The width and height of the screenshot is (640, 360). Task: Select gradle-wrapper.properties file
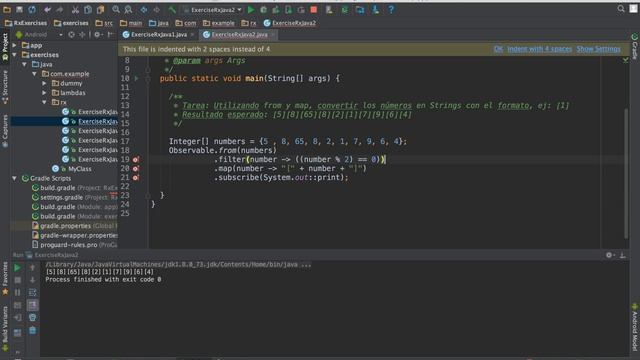(x=74, y=236)
